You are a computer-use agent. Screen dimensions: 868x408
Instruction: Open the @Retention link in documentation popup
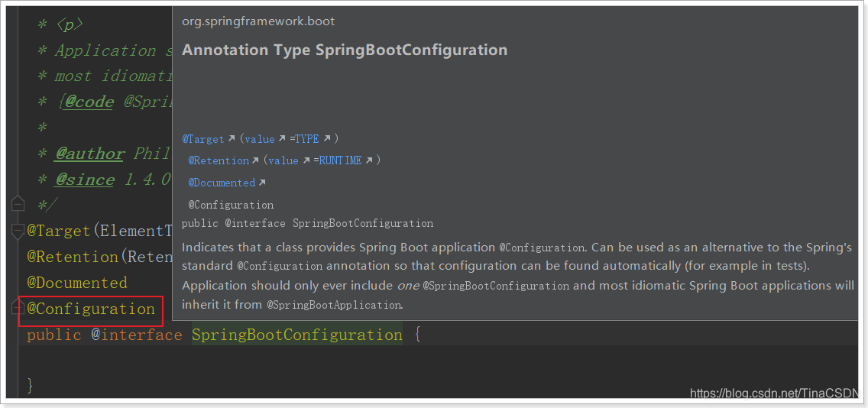pos(219,160)
